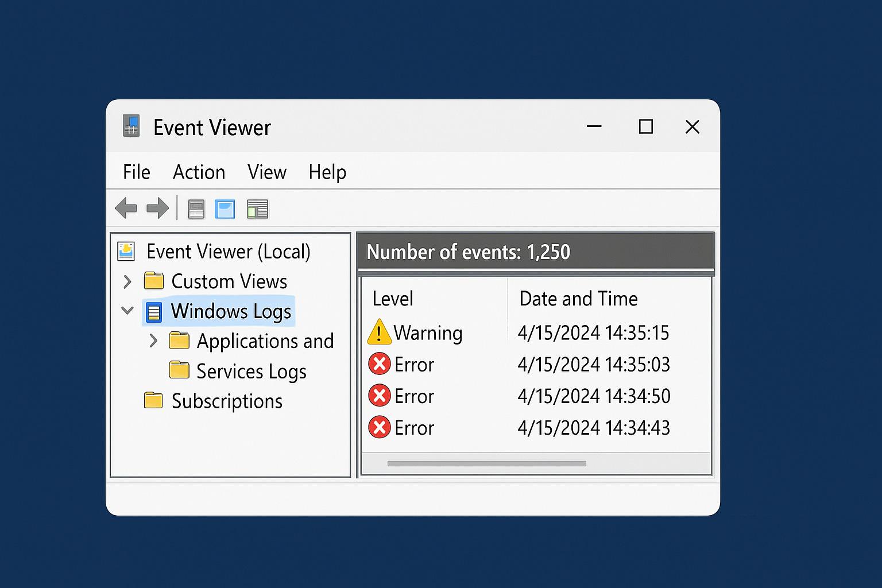Open the File menu
Screen dimensions: 882x588
point(136,172)
